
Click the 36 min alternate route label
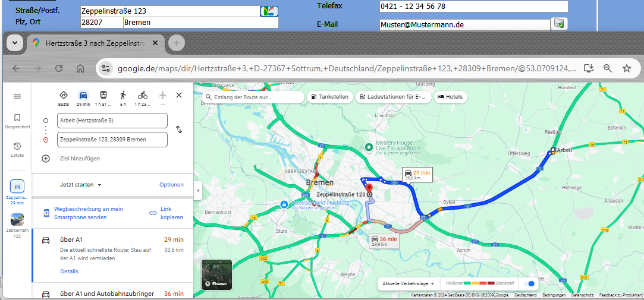(x=384, y=241)
